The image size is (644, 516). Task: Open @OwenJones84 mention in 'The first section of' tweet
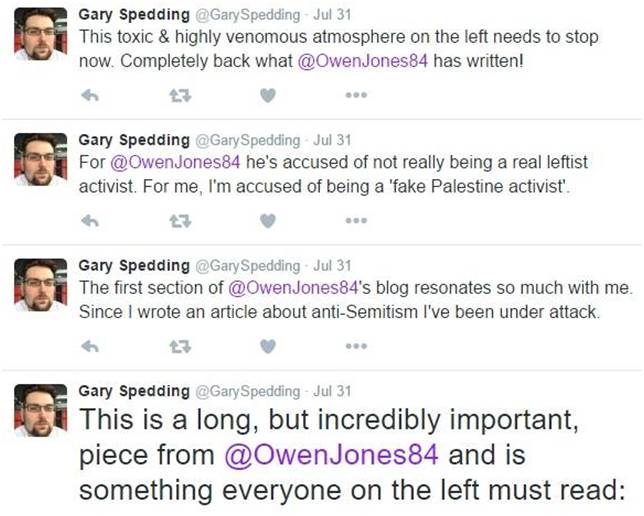[x=293, y=288]
